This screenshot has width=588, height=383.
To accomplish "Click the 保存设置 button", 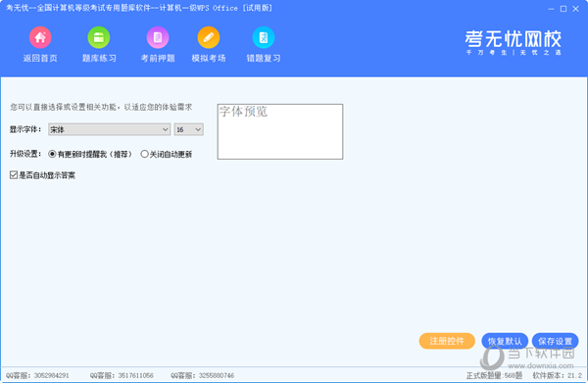I will (555, 341).
